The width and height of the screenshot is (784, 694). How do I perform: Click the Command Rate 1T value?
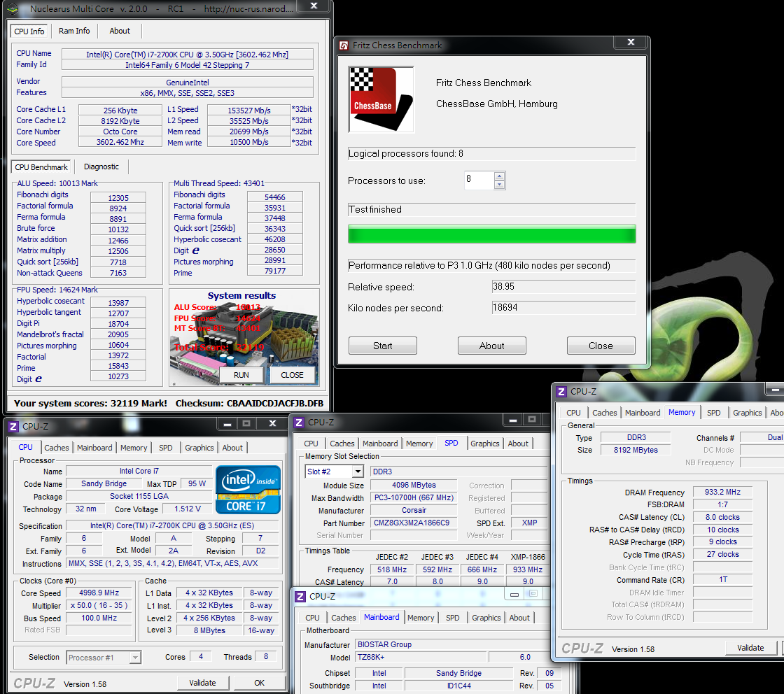coord(722,579)
